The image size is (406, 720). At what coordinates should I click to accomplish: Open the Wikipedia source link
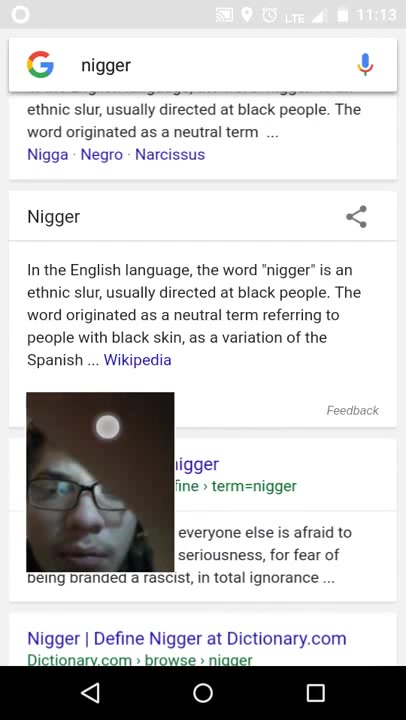(137, 360)
